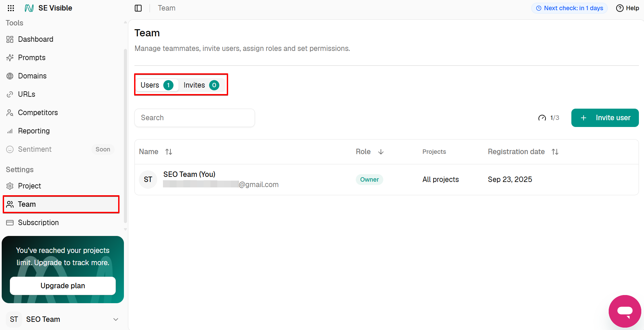Click the sidebar vertical scrollbar
Screen dimensions: 644x330
[x=125, y=136]
